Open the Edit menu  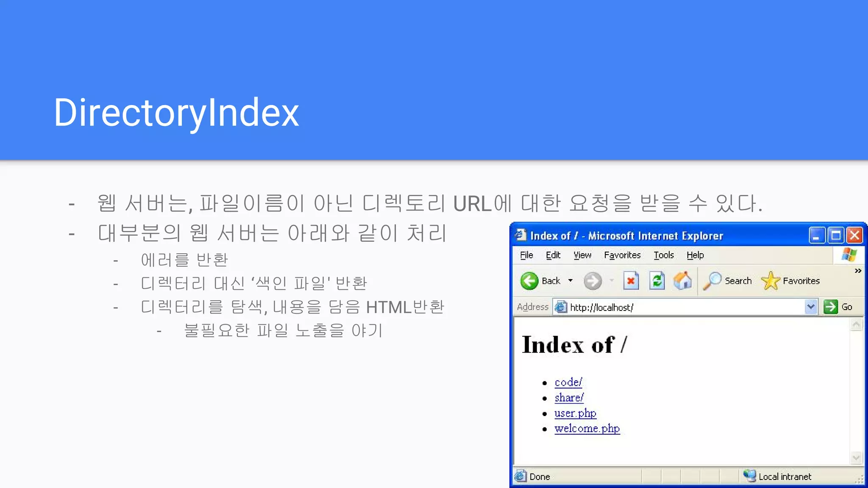pos(553,255)
